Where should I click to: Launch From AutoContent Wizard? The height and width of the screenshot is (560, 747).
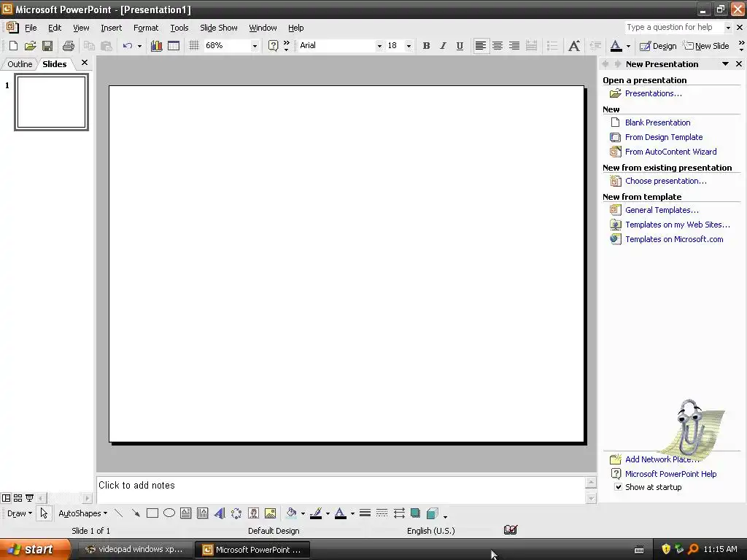[x=671, y=152]
